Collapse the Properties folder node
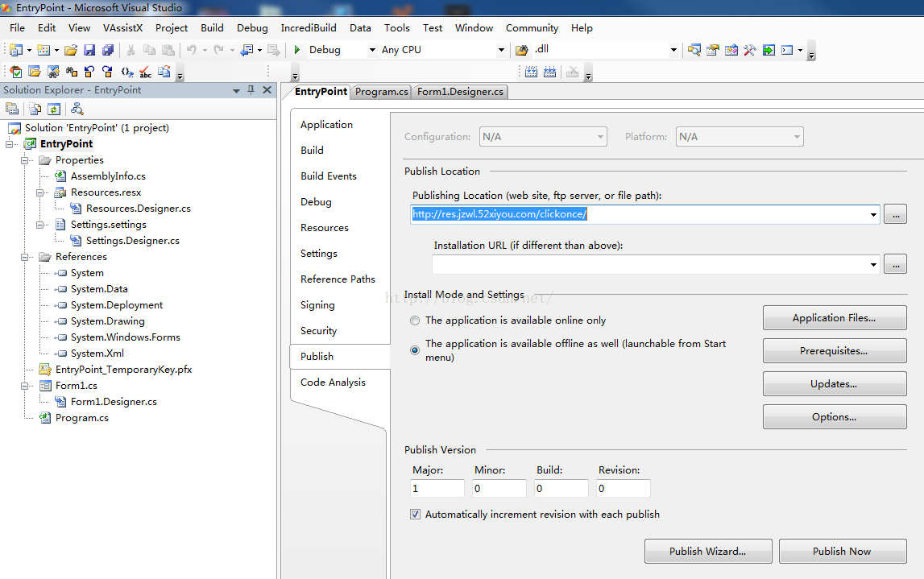Screen dimensions: 924x579 (25, 160)
